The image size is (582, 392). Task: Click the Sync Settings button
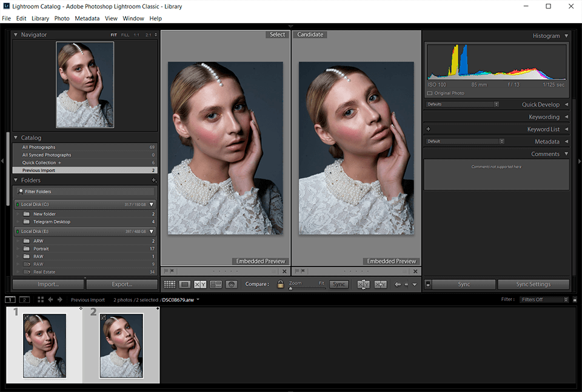point(533,284)
